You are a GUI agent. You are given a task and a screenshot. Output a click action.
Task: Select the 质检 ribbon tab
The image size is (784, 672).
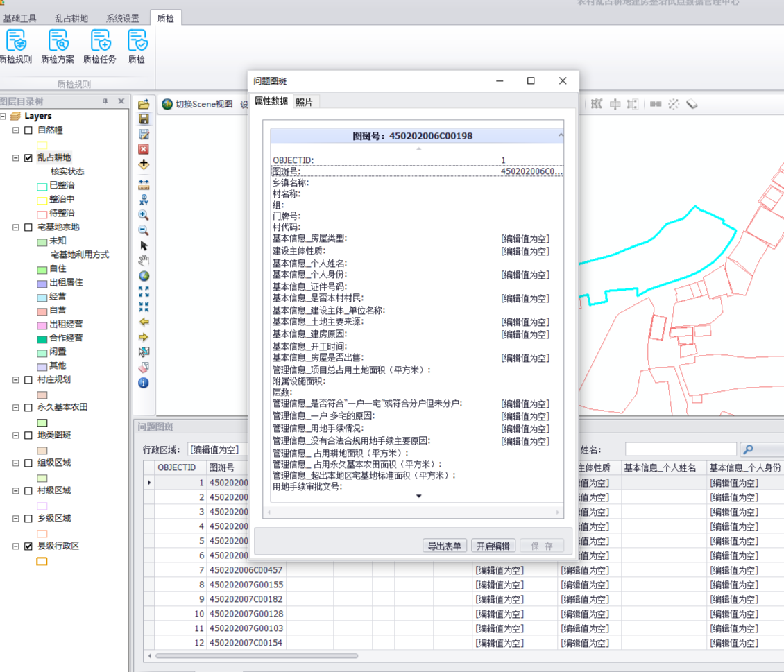pyautogui.click(x=166, y=19)
